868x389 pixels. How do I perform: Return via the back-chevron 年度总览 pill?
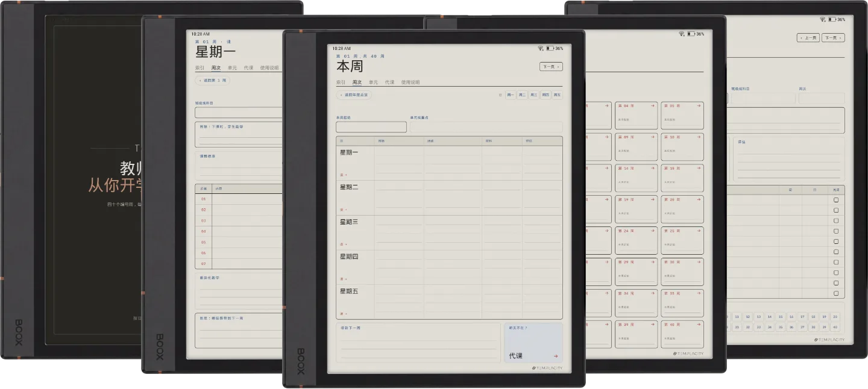[x=354, y=95]
